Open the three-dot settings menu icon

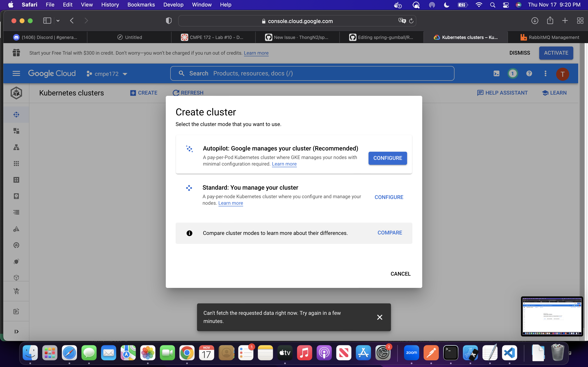pos(546,74)
